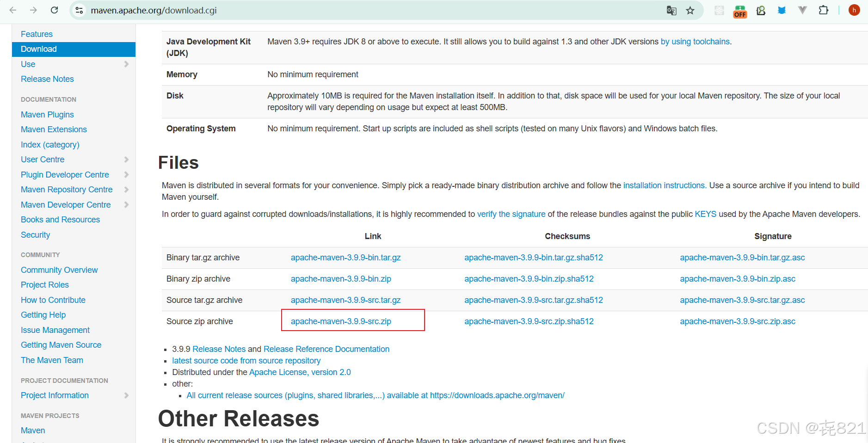Open Maven under Maven Projects
This screenshot has width=868, height=443.
[x=33, y=431]
